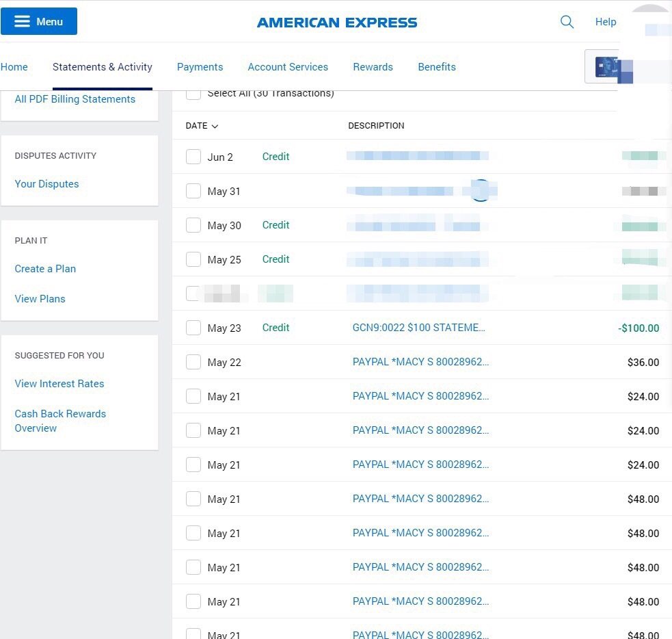This screenshot has width=672, height=639.
Task: Switch to the Benefits tab
Action: (437, 67)
